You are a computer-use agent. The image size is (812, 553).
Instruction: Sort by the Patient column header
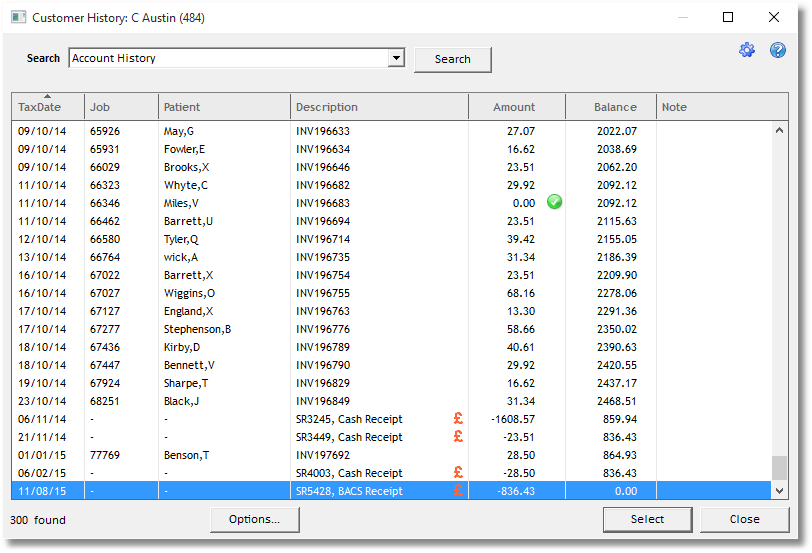(x=224, y=107)
